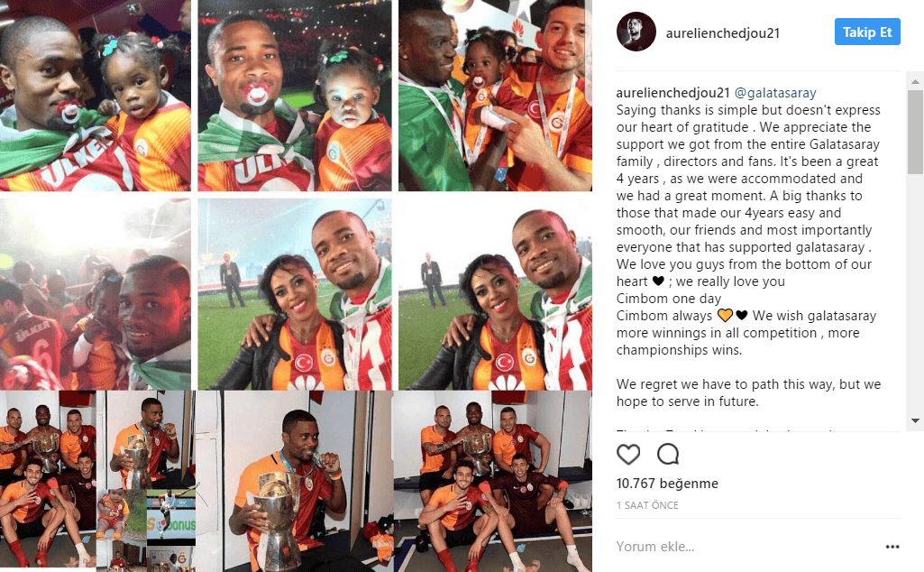This screenshot has width=924, height=572.
Task: Open aurelienchedjou21 username in the header
Action: pos(722,33)
